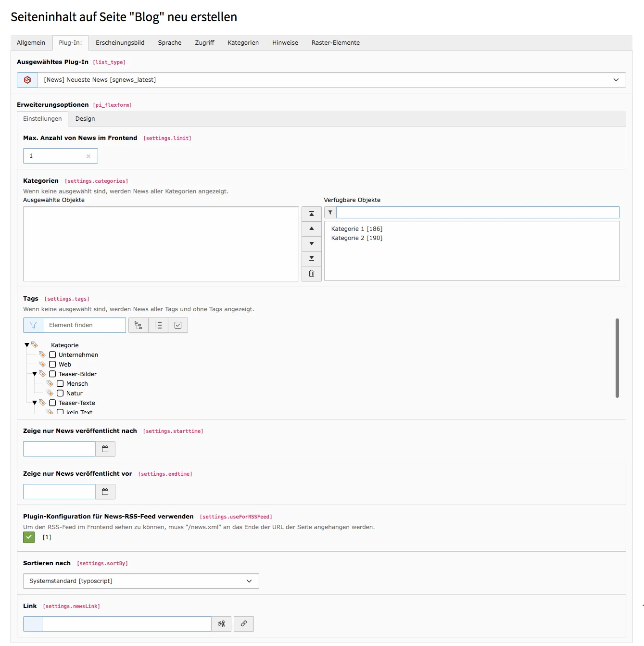Enable the Mensch tag under Teaser-Bilder

[61, 383]
